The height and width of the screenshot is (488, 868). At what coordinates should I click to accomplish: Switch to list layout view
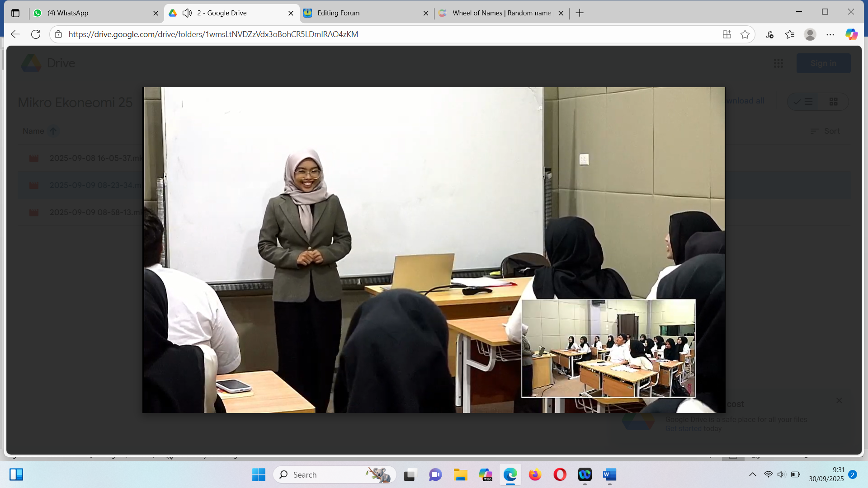[x=803, y=102]
